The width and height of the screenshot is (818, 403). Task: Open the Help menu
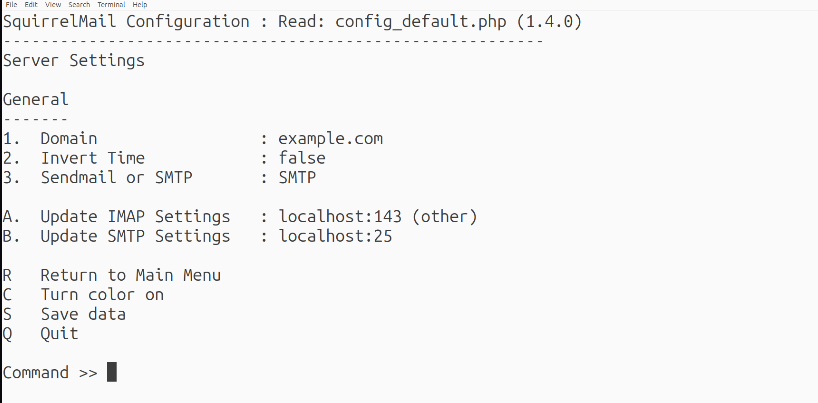coord(139,4)
